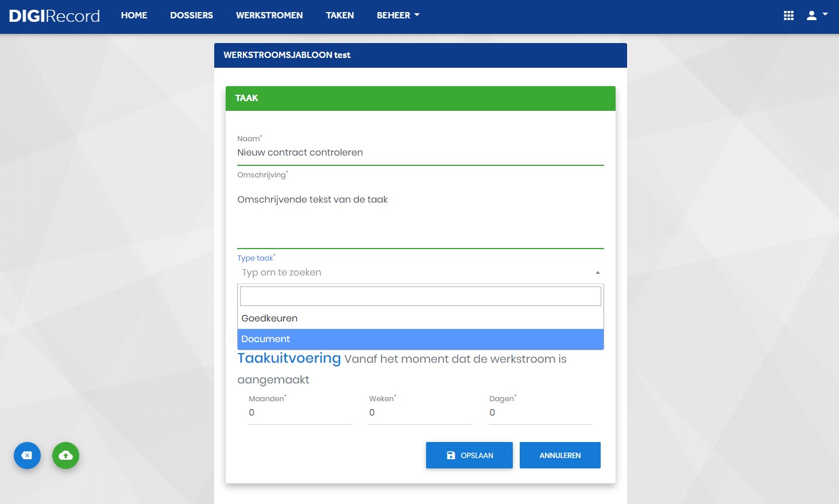Image resolution: width=839 pixels, height=504 pixels.
Task: Click the Annuleren button
Action: tap(560, 455)
